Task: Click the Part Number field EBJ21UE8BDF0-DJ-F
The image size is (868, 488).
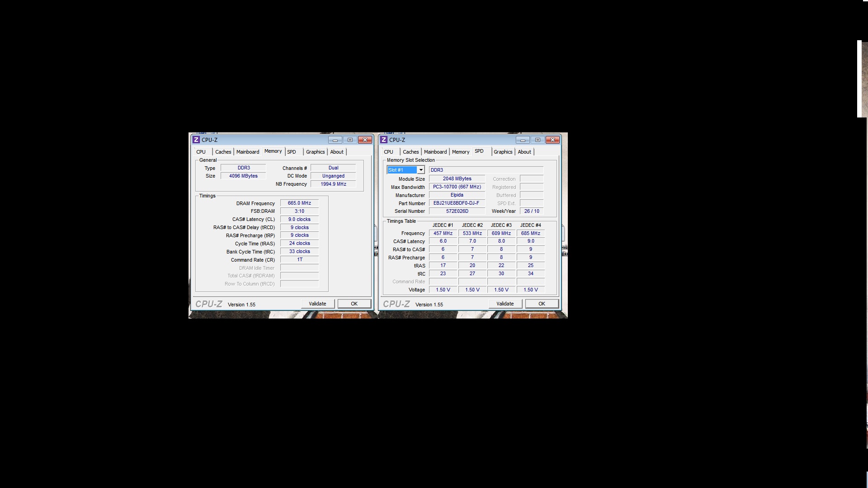Action: tap(457, 203)
